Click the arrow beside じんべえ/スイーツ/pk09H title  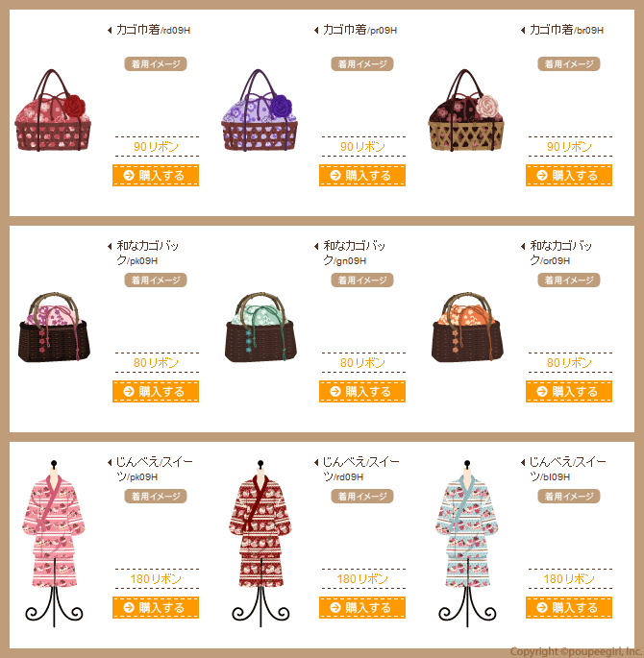(x=110, y=462)
